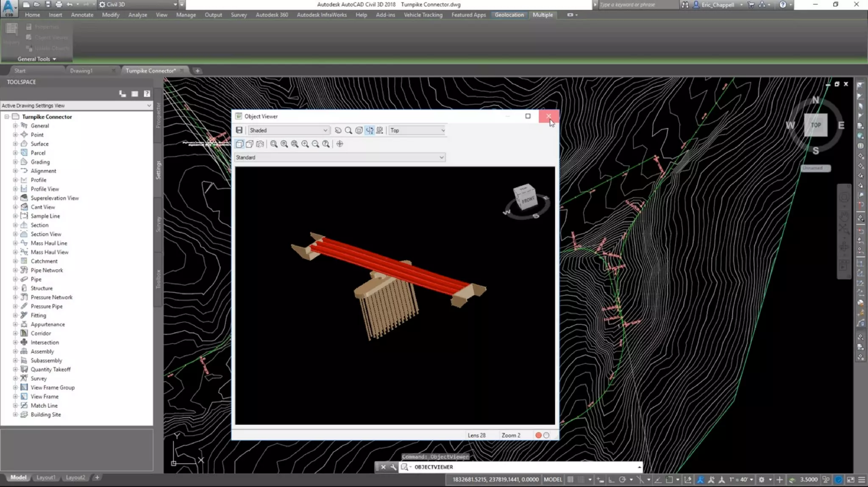This screenshot has height=487, width=868.
Task: Toggle grid display in status bar
Action: click(x=570, y=479)
